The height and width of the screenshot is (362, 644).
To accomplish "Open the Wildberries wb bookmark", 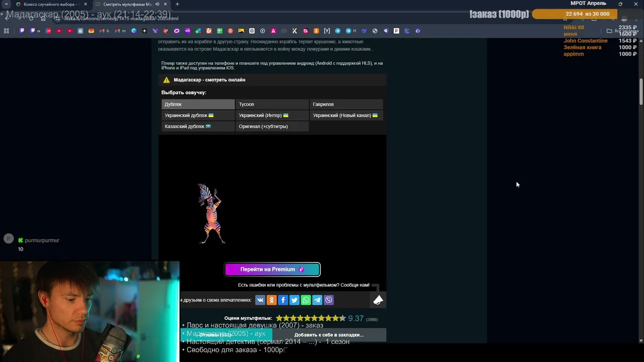I will (x=187, y=31).
